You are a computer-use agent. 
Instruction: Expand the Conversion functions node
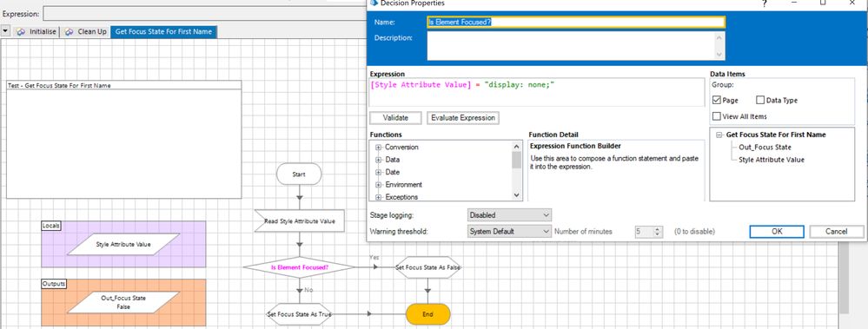[379, 147]
